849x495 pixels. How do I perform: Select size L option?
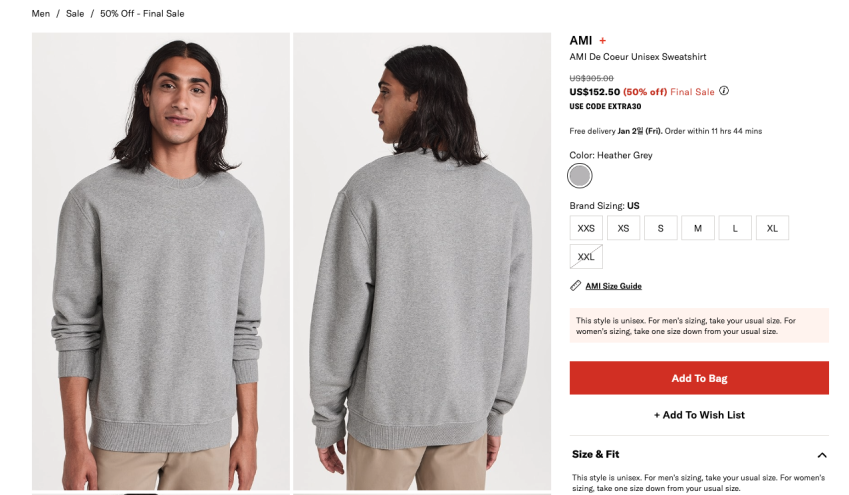pyautogui.click(x=735, y=228)
